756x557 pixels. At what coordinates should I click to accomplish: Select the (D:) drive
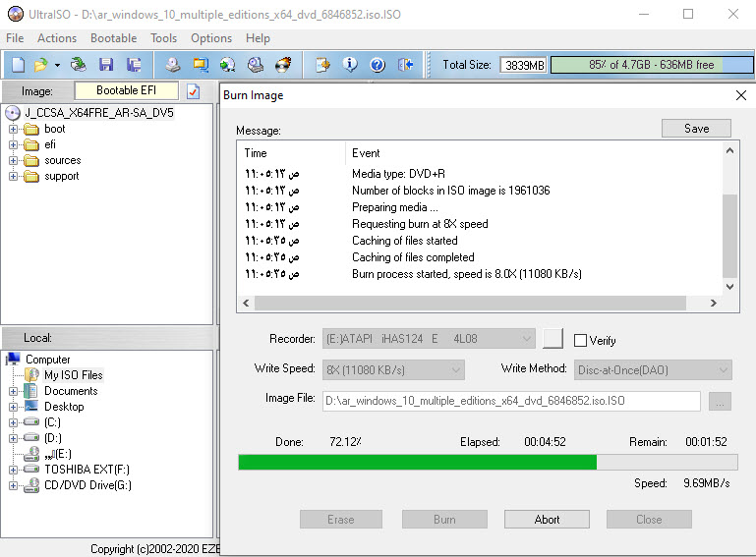[53, 438]
